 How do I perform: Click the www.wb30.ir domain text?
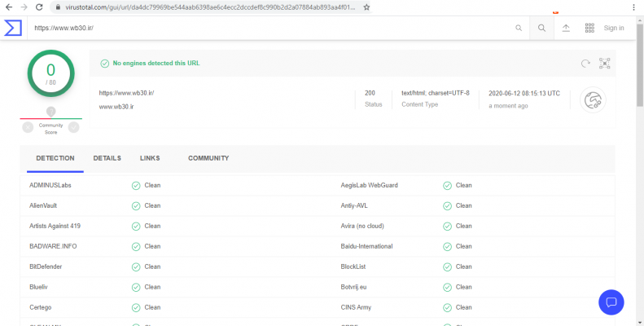[x=116, y=107]
